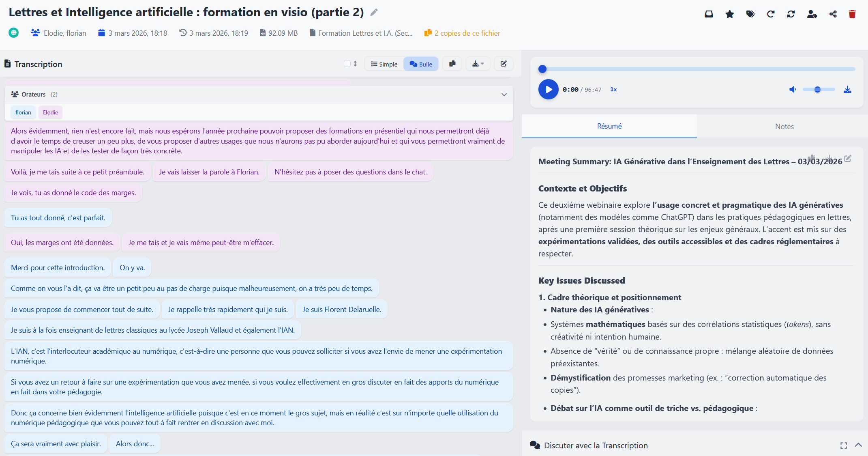Screen dimensions: 868x456
Task: Switch transcription to Simple view
Action: pos(384,64)
